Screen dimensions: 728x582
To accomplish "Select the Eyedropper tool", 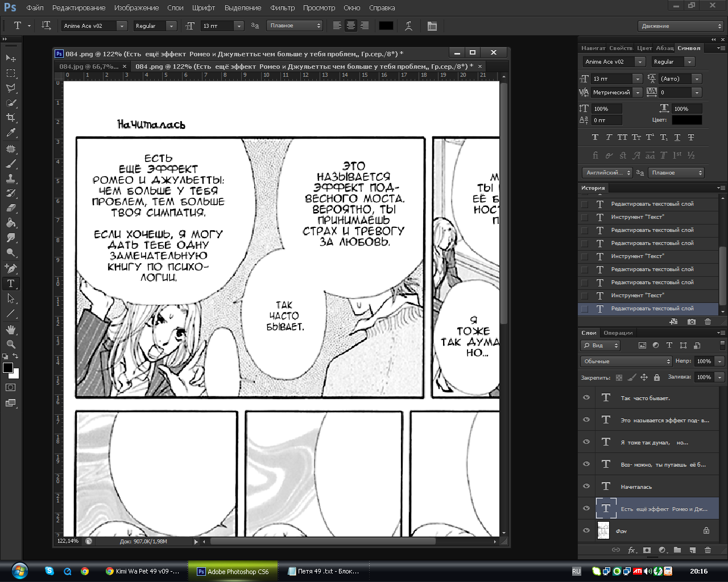I will (x=11, y=132).
